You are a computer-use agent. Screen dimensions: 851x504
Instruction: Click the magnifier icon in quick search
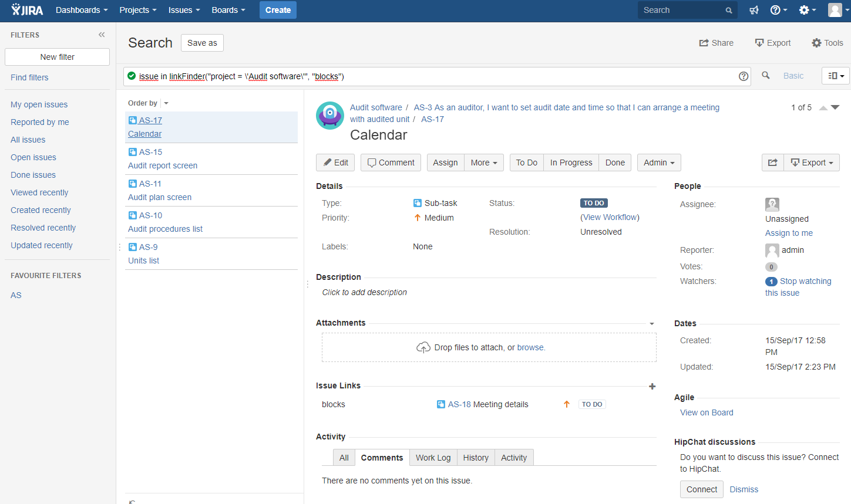(x=729, y=10)
